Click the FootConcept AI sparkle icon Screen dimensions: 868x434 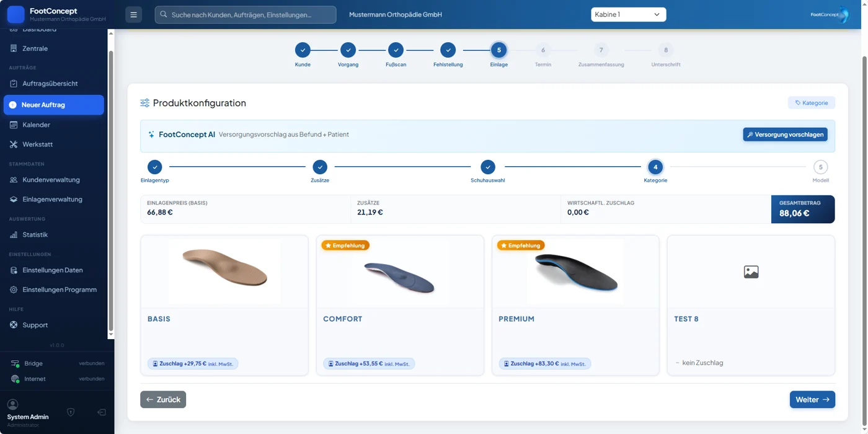151,135
